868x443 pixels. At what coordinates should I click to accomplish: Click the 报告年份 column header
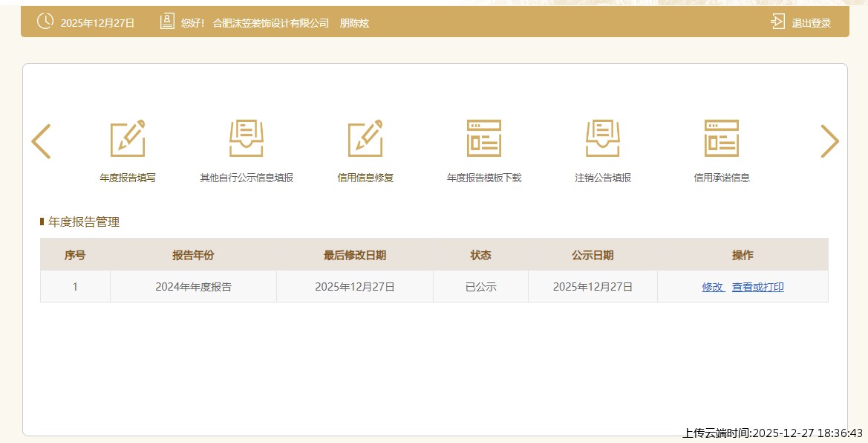(193, 255)
